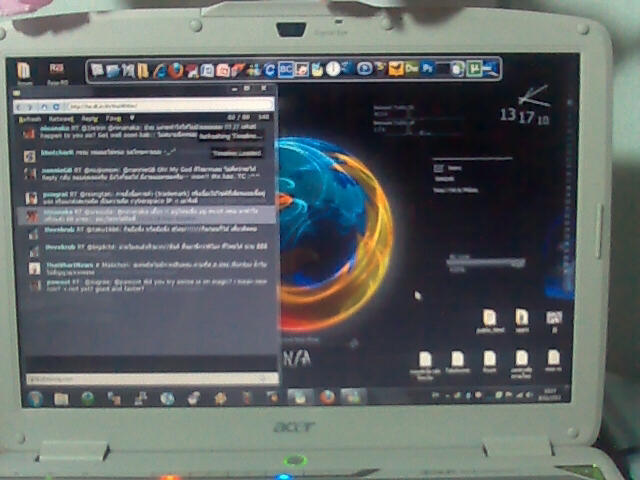Open the BC icon in the dock
Screen dimensions: 640x480
[286, 70]
